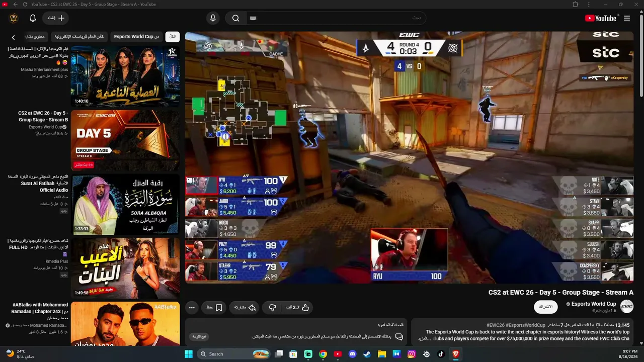The height and width of the screenshot is (362, 644).
Task: Open the Windows Start menu
Action: (188, 354)
